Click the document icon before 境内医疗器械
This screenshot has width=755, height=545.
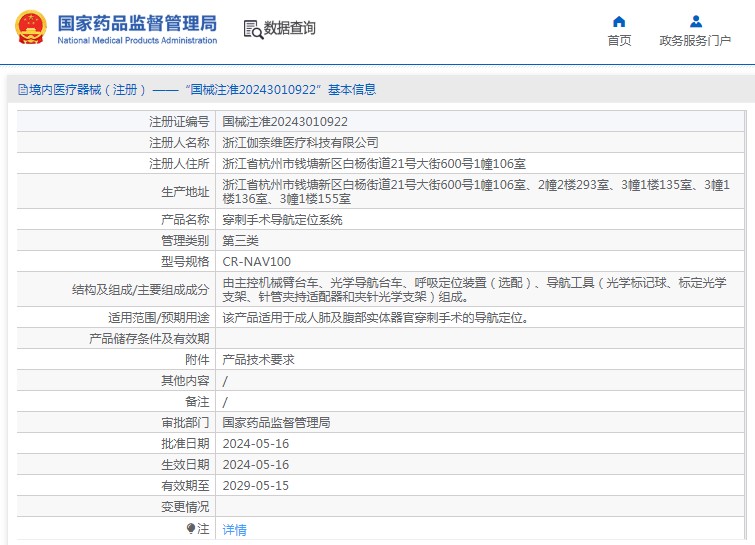pyautogui.click(x=23, y=90)
